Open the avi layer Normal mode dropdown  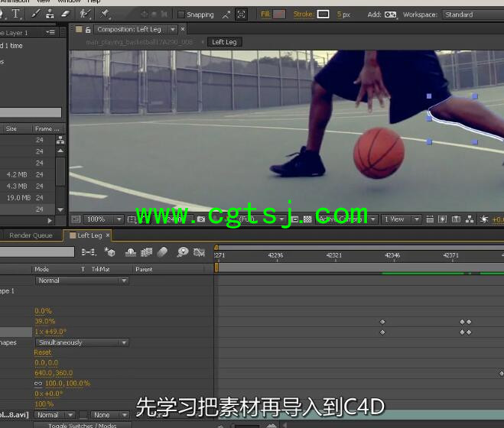click(x=54, y=415)
